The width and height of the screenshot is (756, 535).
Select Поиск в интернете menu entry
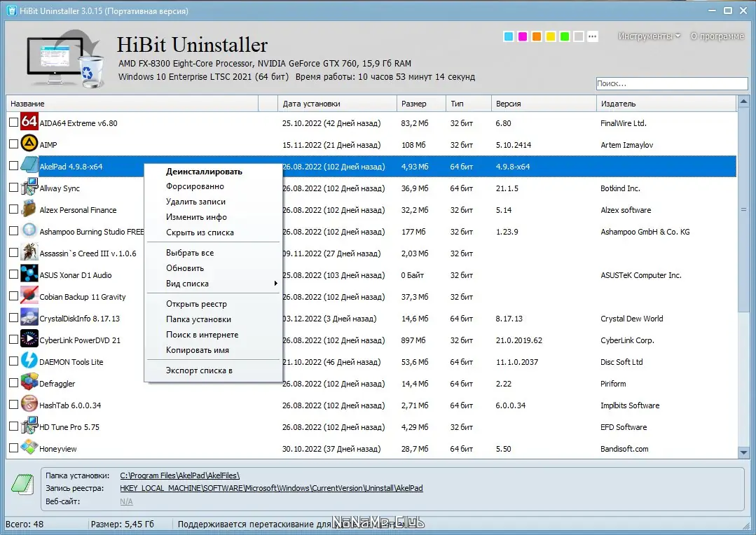(x=214, y=335)
